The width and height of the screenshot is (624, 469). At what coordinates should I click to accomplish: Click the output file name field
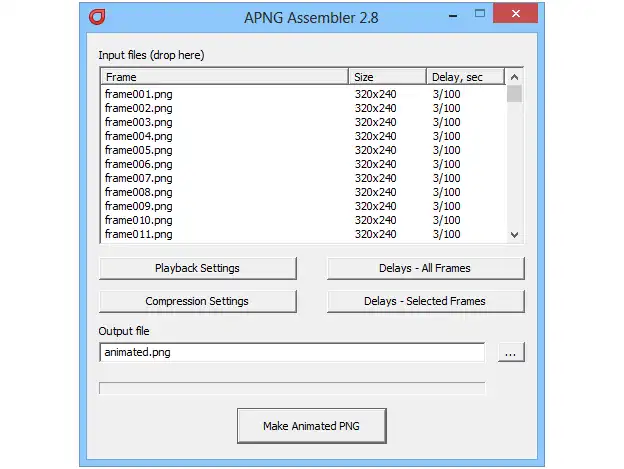(x=292, y=353)
